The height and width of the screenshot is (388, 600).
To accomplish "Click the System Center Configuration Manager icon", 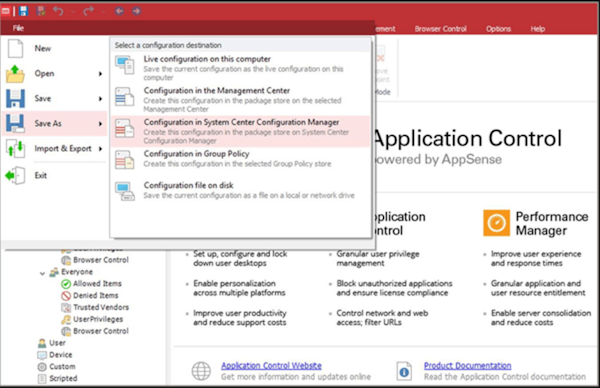I will [125, 128].
